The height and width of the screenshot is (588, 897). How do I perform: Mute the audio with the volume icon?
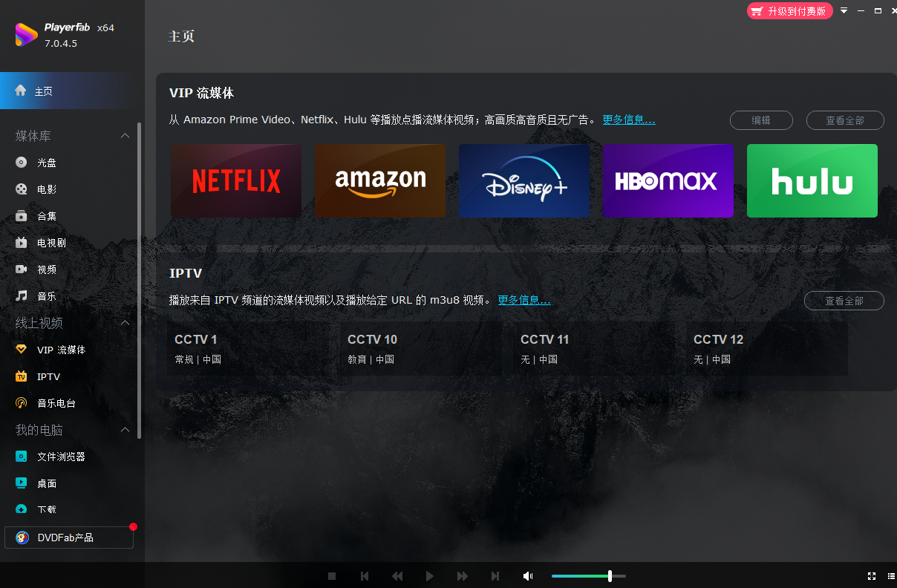click(x=528, y=576)
